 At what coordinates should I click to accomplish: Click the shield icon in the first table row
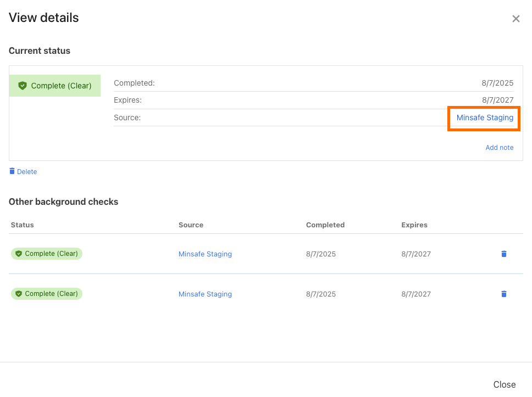(x=19, y=254)
